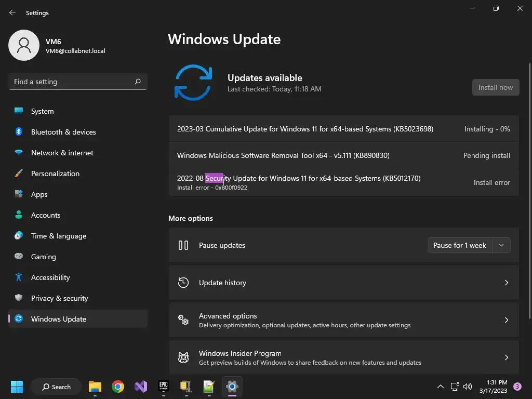This screenshot has height=399, width=532.
Task: Click the Updates available heading
Action: [264, 78]
